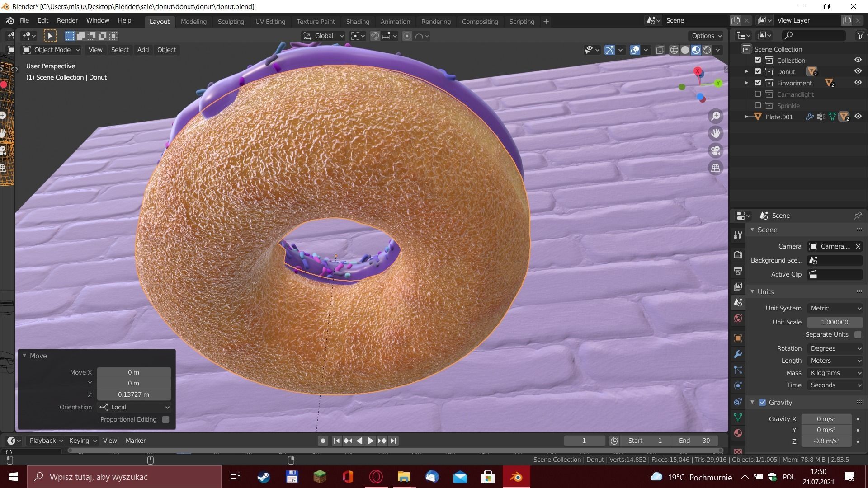The height and width of the screenshot is (488, 868).
Task: Open the World properties tab icon
Action: [738, 319]
